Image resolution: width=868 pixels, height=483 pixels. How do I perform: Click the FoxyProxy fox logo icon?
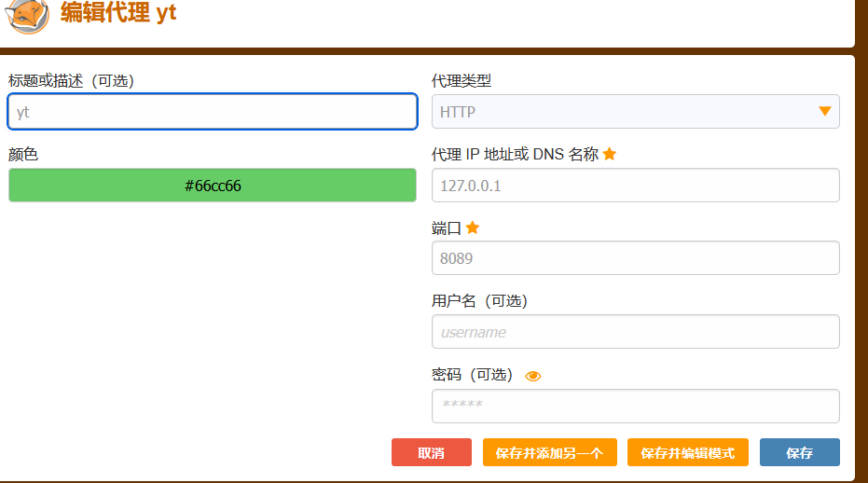tap(26, 16)
